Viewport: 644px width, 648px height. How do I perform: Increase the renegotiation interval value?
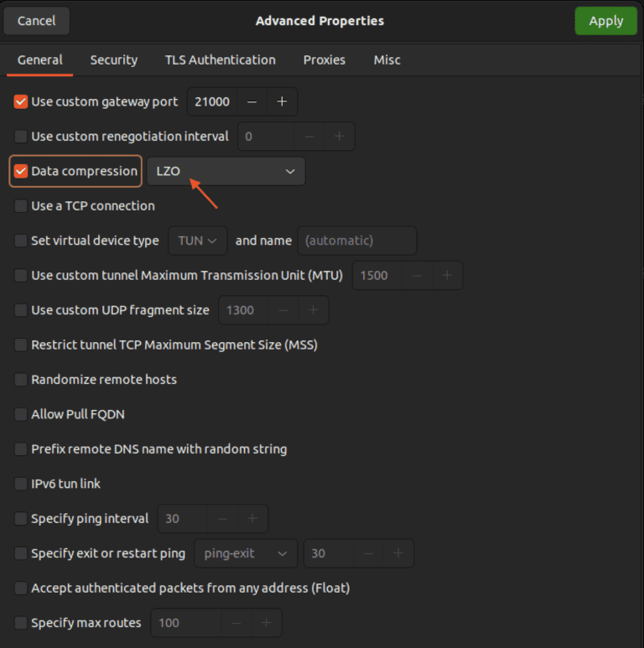point(340,136)
